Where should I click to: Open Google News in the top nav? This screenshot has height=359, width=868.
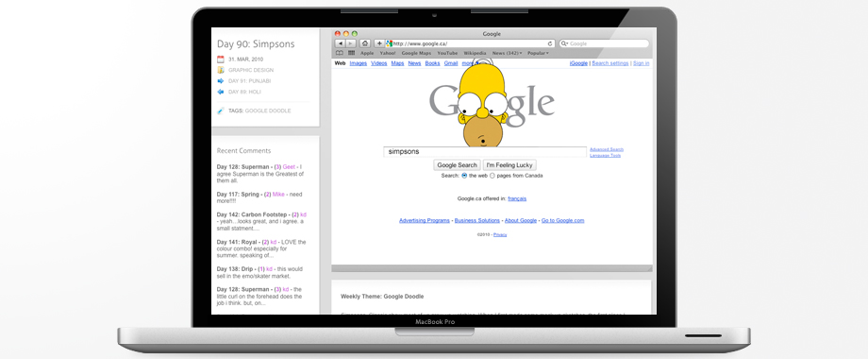(x=414, y=63)
